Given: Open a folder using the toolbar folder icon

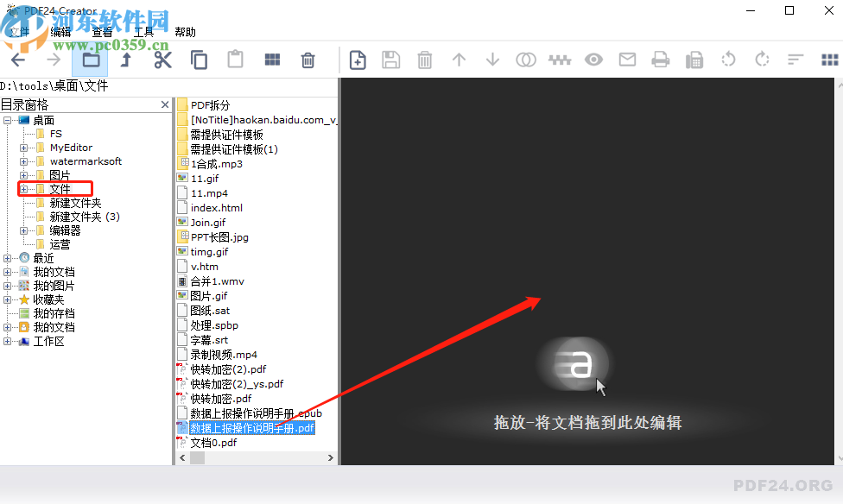Looking at the screenshot, I should tap(89, 60).
